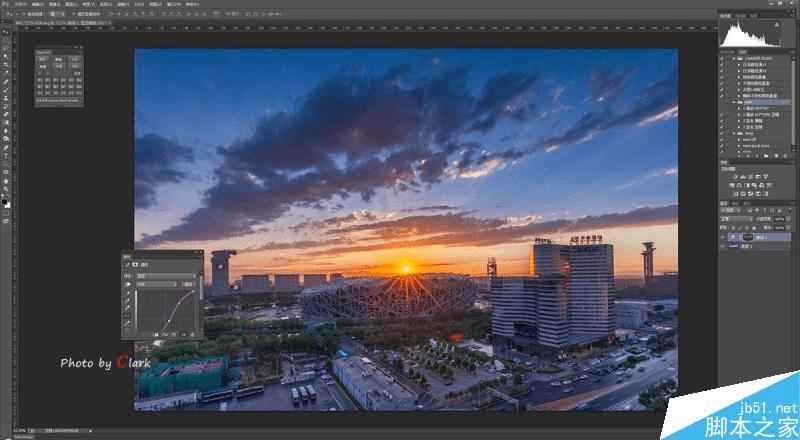Open the Image menu
This screenshot has height=440, width=800.
tap(55, 4)
